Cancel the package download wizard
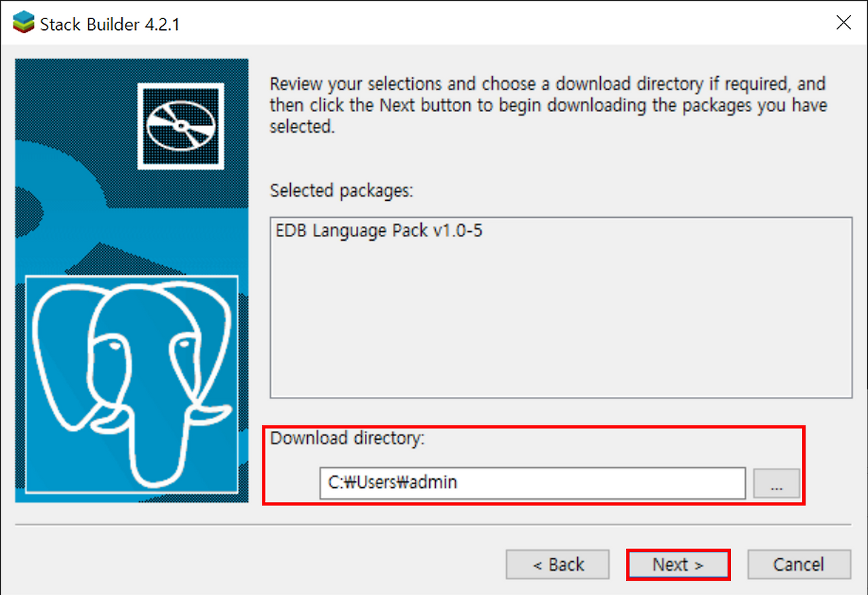The height and width of the screenshot is (595, 868). [x=799, y=564]
